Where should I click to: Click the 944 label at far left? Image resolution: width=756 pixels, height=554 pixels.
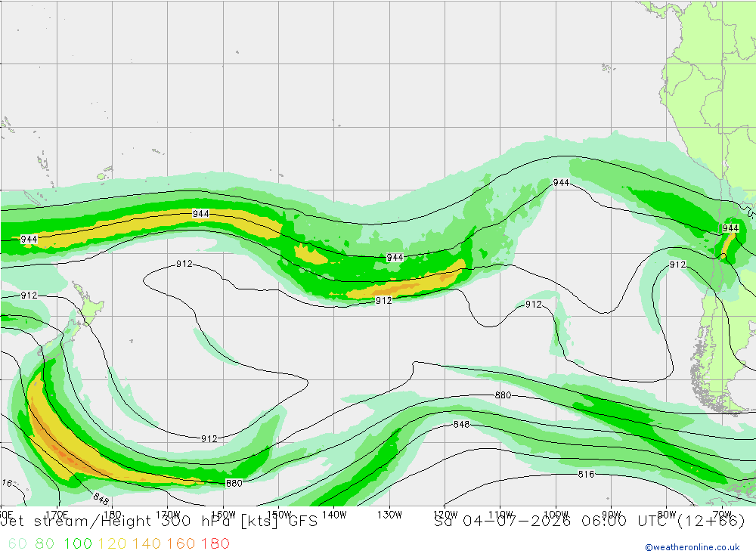(29, 239)
